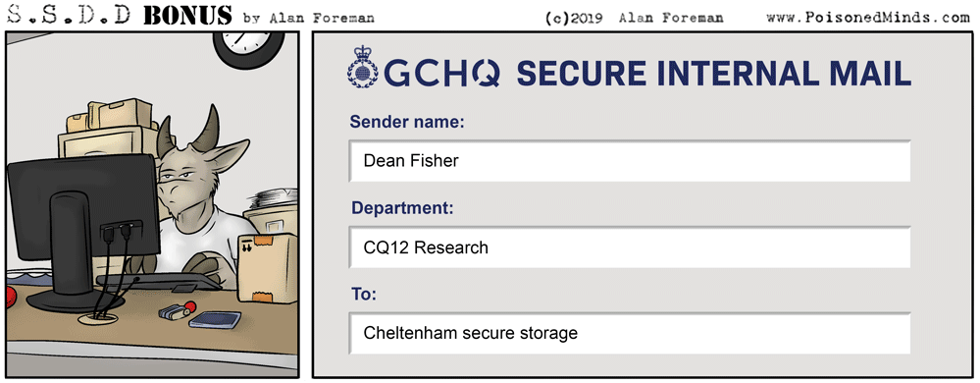This screenshot has width=980, height=383.
Task: Open the www.PoisonedMinds.com link
Action: 868,18
